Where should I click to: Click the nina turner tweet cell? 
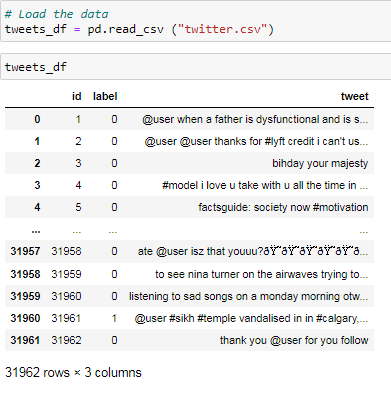click(262, 274)
